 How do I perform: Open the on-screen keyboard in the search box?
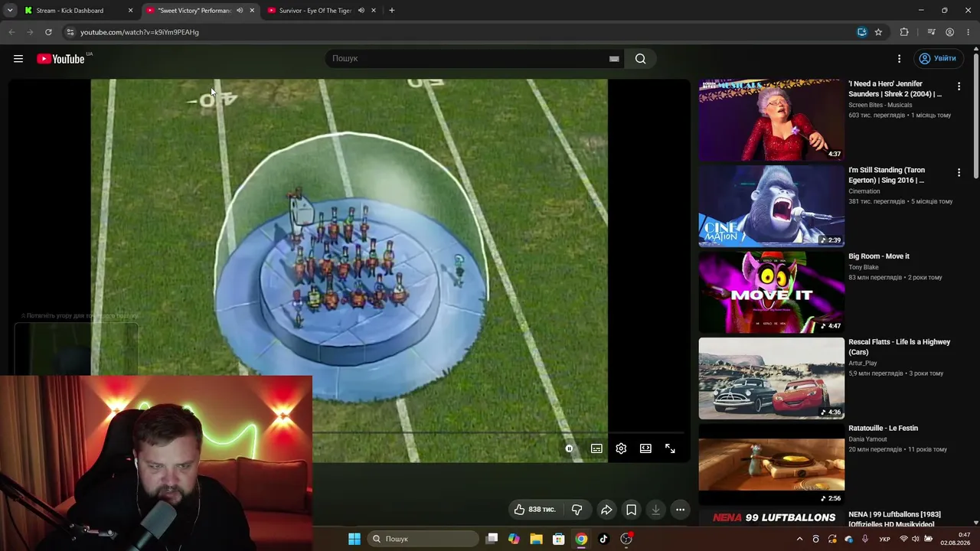(614, 59)
